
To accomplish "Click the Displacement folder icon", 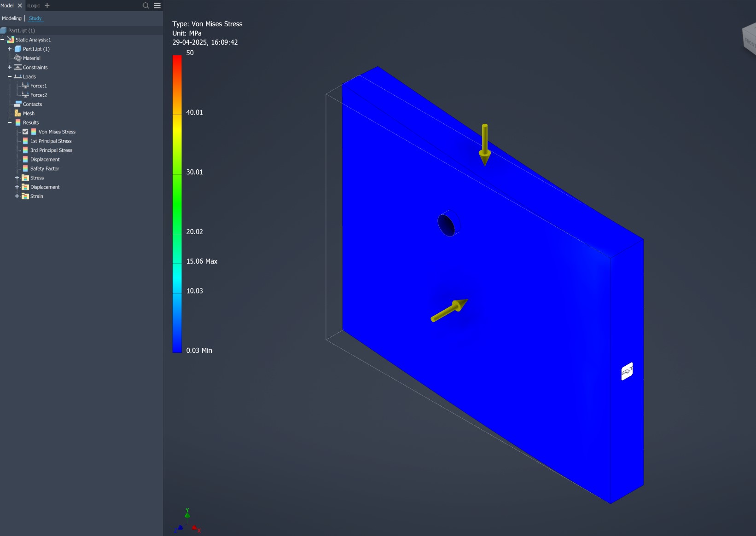I will pyautogui.click(x=25, y=187).
